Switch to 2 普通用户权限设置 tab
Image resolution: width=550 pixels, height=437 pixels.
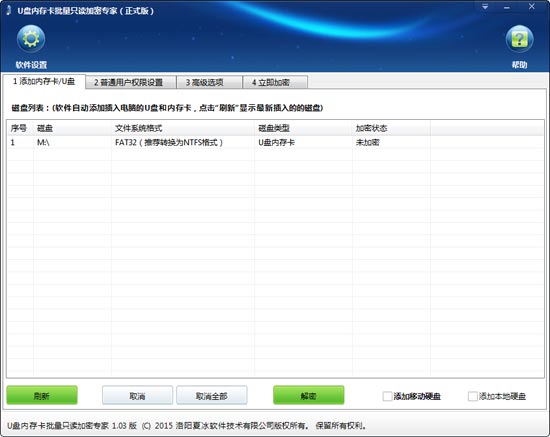tap(130, 82)
